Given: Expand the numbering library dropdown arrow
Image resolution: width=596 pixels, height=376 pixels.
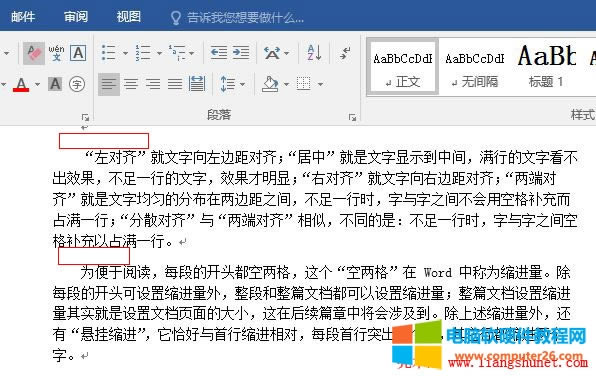Looking at the screenshot, I should pyautogui.click(x=159, y=53).
